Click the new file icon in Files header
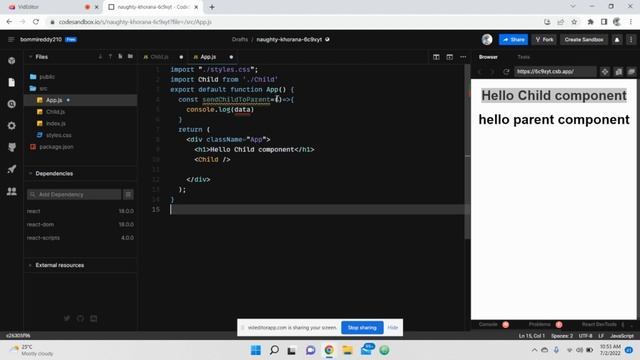 [x=120, y=57]
